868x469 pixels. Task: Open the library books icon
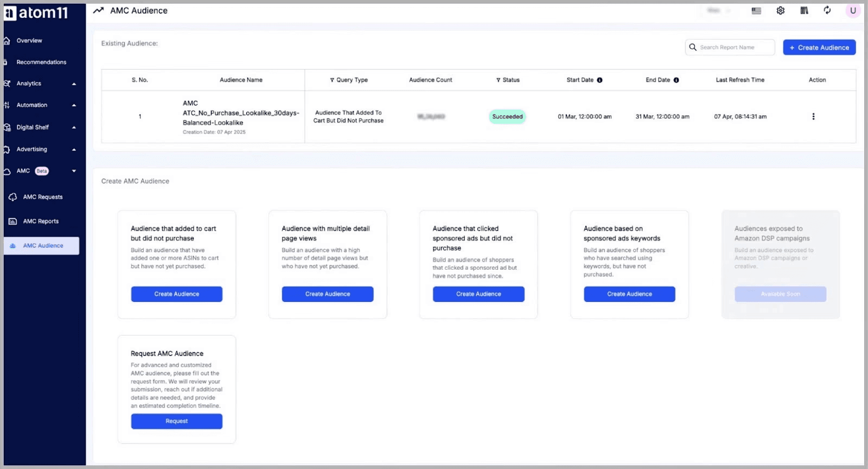pos(804,10)
